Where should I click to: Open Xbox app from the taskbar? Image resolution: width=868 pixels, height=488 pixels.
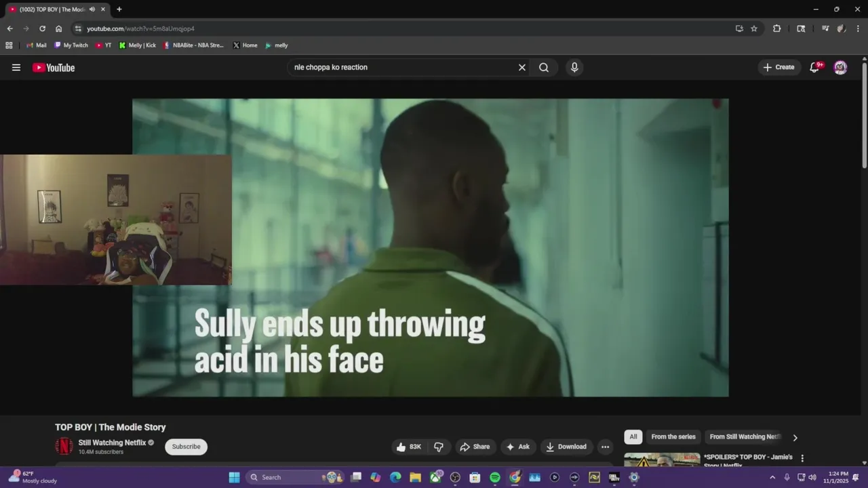coord(435,477)
